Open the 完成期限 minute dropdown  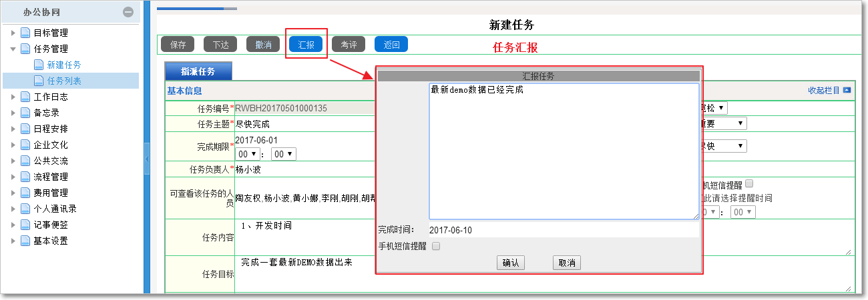click(284, 154)
